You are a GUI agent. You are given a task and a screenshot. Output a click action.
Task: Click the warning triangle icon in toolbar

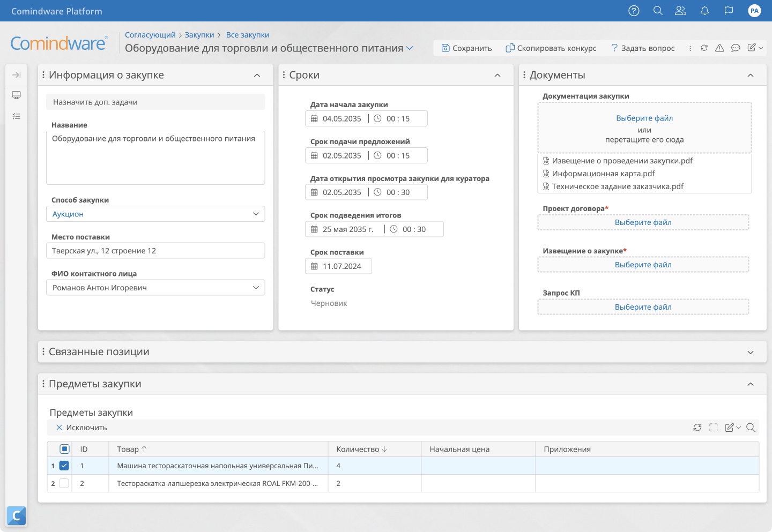(x=719, y=48)
